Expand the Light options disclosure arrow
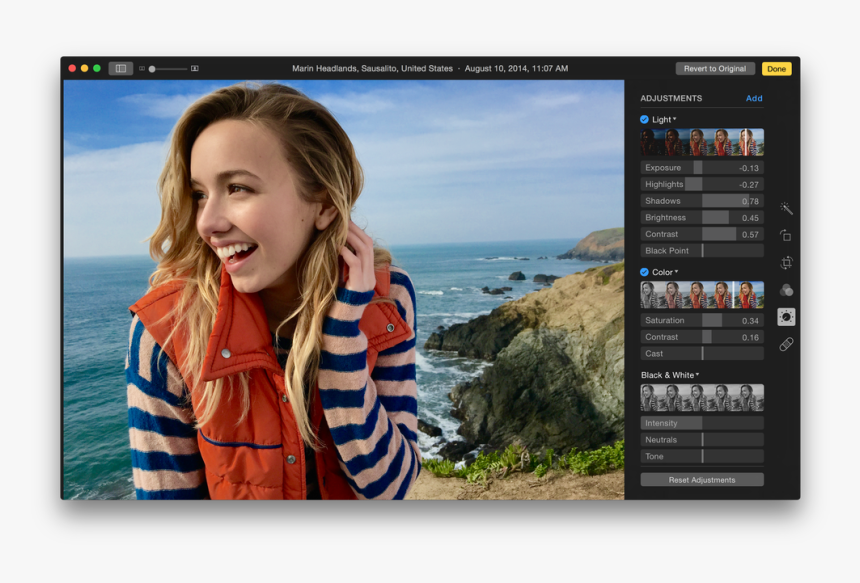The image size is (860, 583). tap(675, 118)
